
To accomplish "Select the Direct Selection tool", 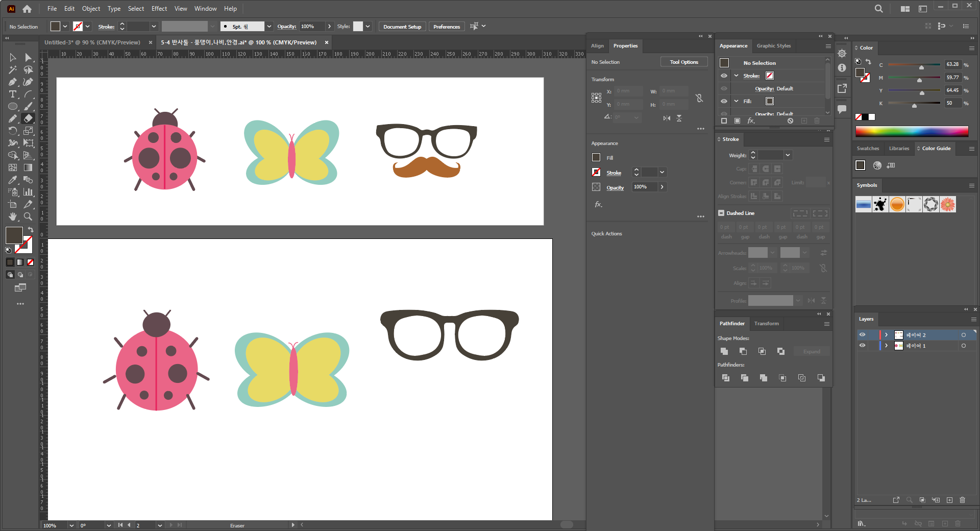I will tap(28, 58).
